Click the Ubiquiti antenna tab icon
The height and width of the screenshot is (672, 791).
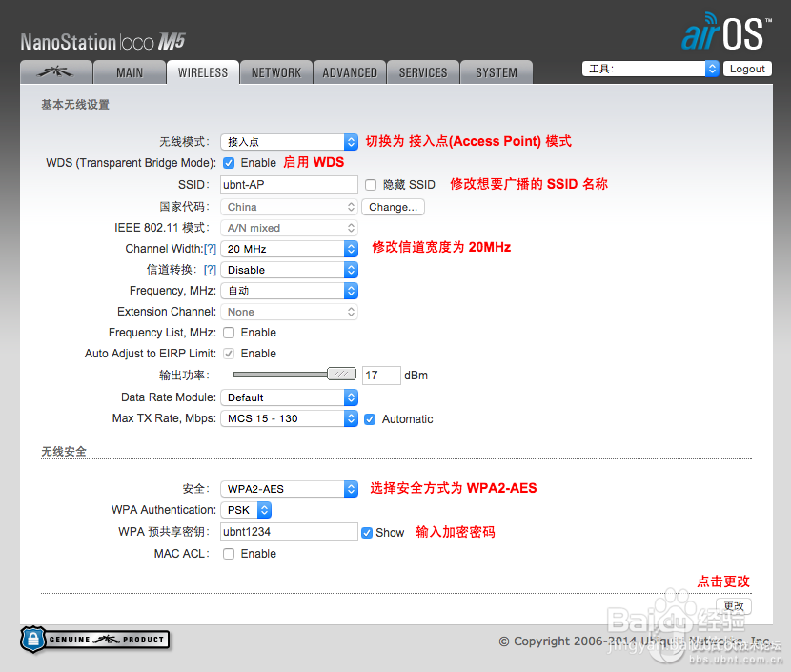[54, 71]
